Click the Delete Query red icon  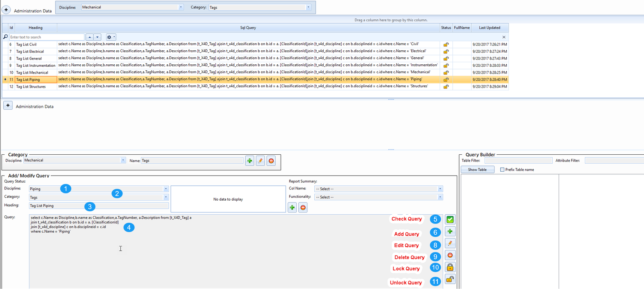click(x=450, y=255)
